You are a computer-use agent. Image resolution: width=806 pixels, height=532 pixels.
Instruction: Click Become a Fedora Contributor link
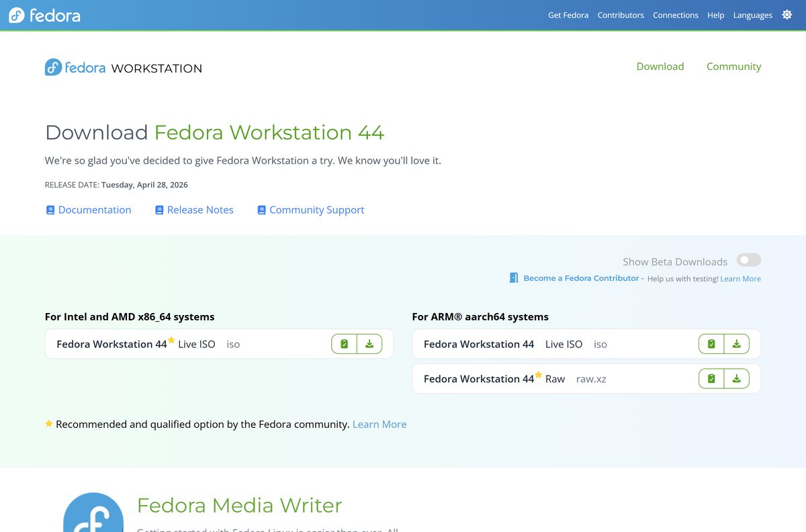coord(584,278)
